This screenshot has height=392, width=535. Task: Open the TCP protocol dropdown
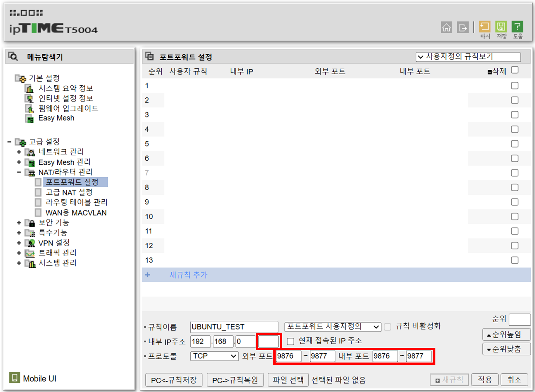214,356
